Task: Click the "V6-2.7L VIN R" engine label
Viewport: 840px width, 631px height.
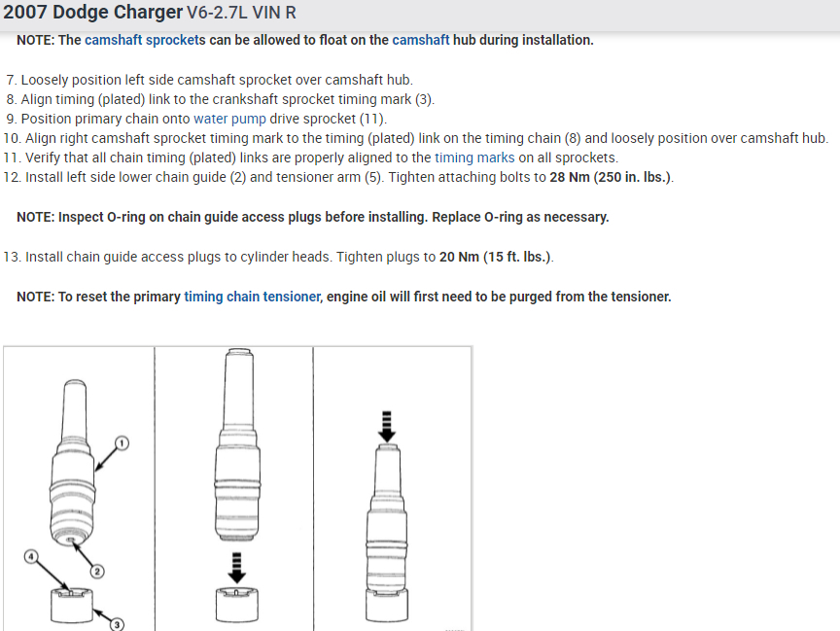Action: pos(241,13)
